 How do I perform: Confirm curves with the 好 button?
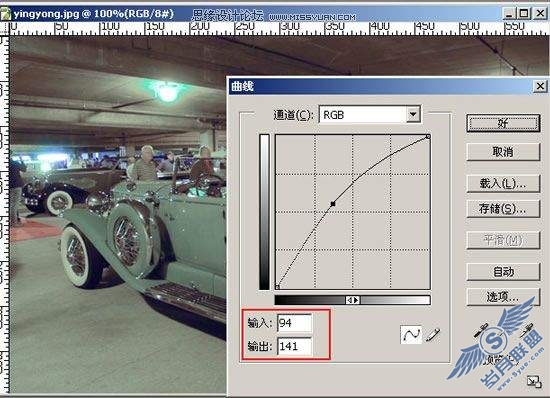[503, 123]
